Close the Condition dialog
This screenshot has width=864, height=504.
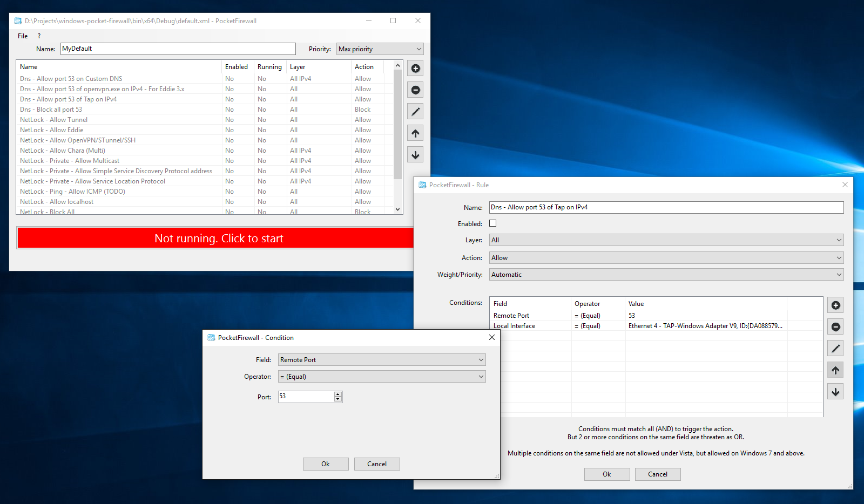point(491,337)
